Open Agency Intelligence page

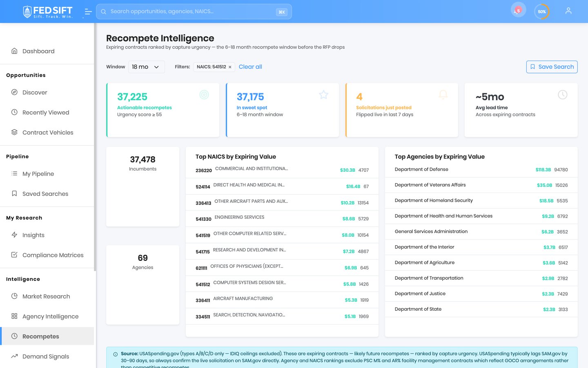coord(47,316)
